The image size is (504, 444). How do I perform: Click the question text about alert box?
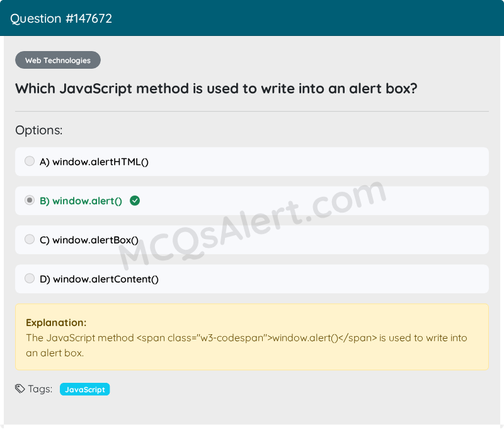click(x=216, y=88)
